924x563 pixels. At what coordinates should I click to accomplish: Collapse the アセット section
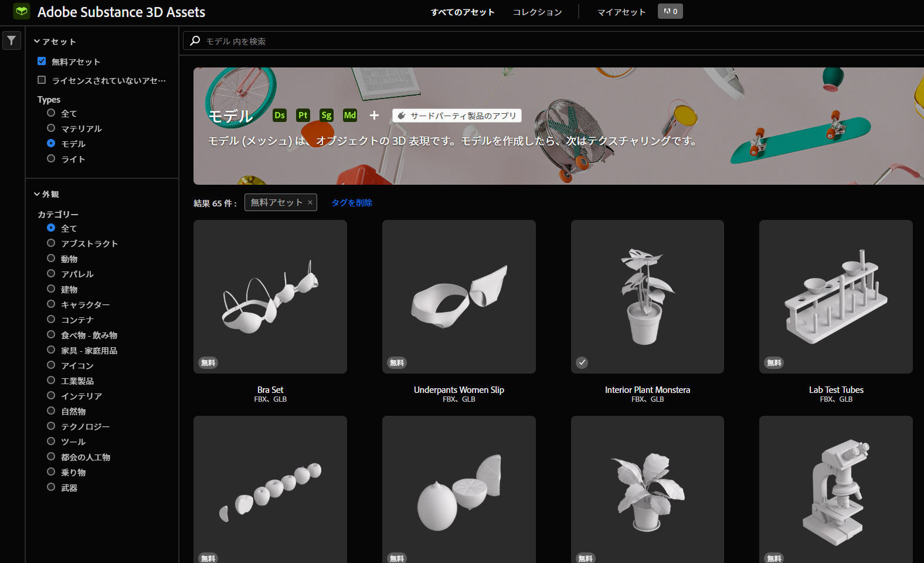tap(37, 42)
